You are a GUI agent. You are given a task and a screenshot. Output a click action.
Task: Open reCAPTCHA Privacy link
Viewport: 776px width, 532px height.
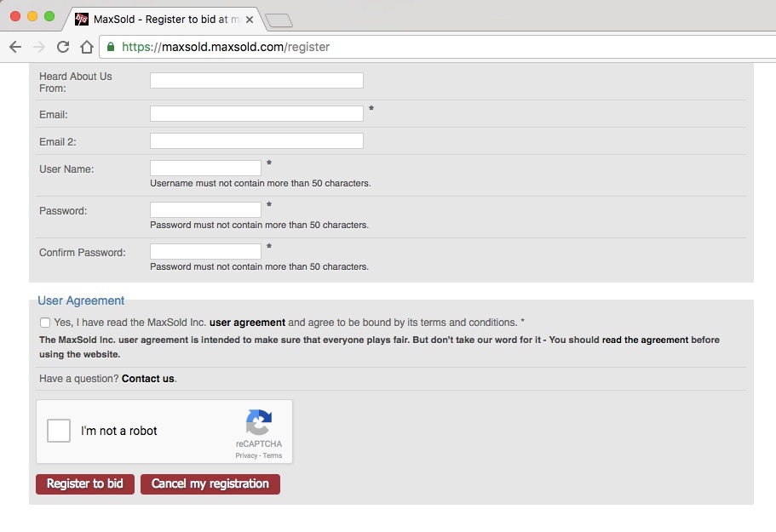click(x=246, y=456)
